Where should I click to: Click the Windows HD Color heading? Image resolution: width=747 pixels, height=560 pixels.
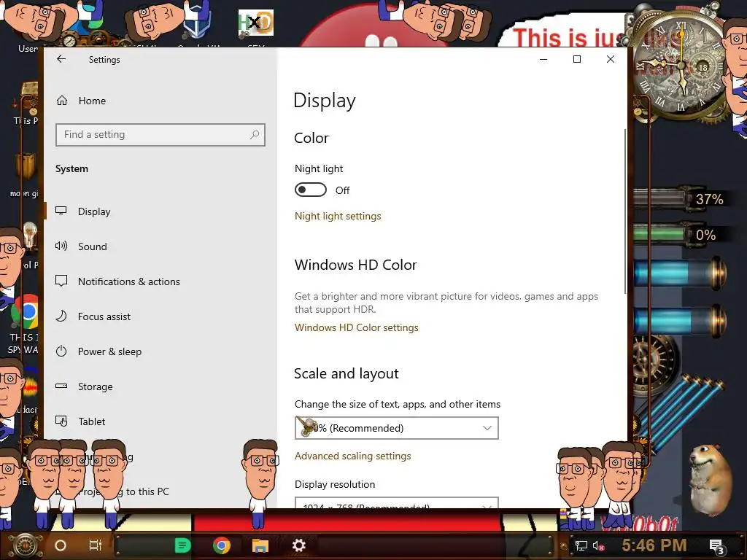[355, 265]
